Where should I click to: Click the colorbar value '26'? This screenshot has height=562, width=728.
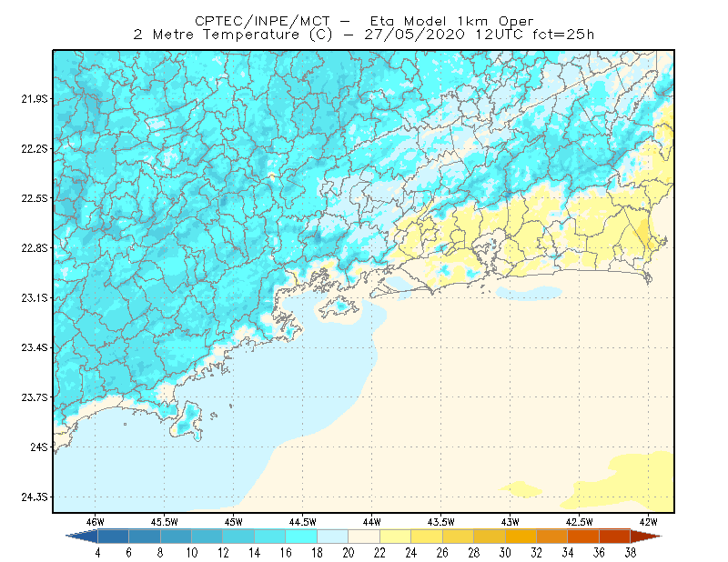coord(442,553)
